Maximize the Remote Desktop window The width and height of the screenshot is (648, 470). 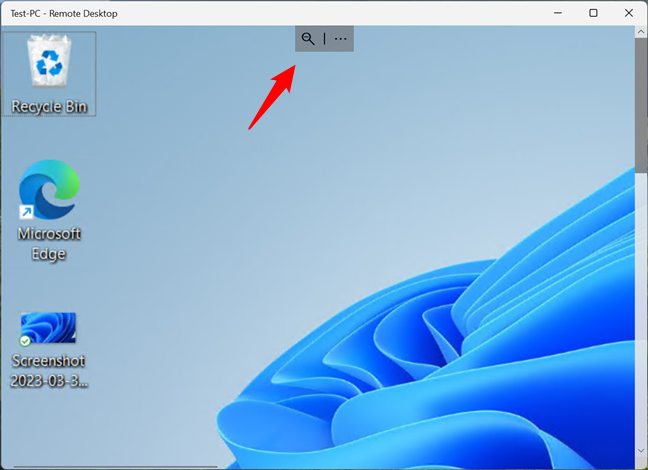[593, 13]
